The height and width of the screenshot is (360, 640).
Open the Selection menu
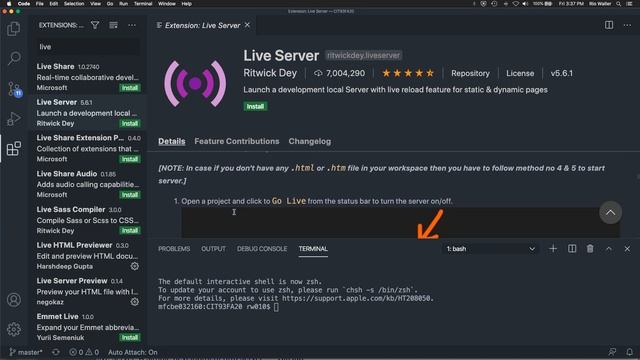(x=74, y=4)
